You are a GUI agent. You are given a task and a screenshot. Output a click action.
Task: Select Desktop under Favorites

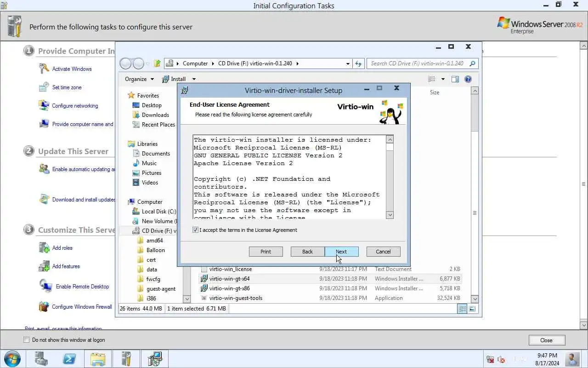pos(152,105)
